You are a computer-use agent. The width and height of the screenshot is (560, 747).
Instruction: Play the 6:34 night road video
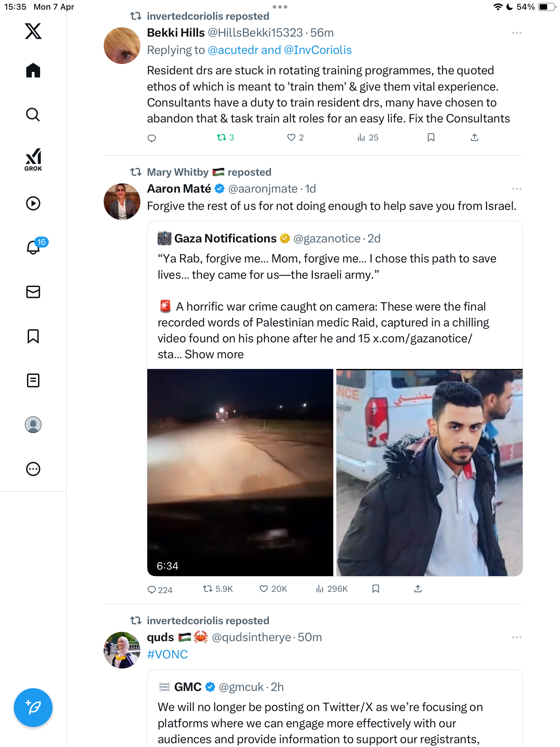(240, 472)
